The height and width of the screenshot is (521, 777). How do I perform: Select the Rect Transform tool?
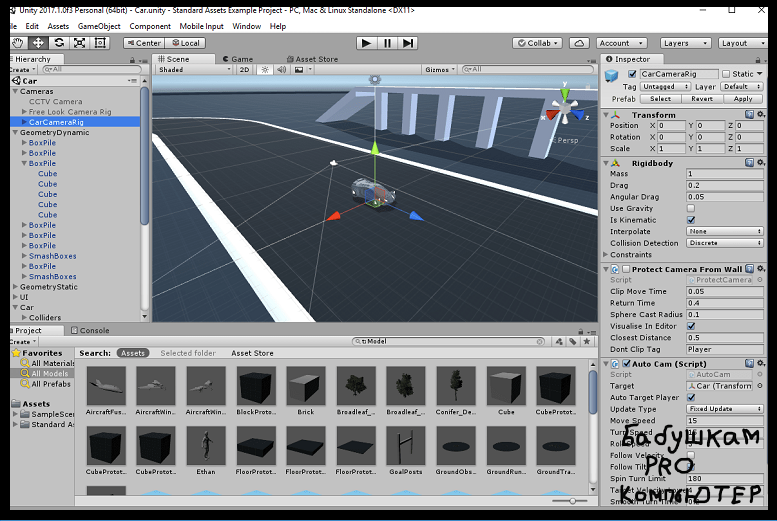tap(100, 43)
